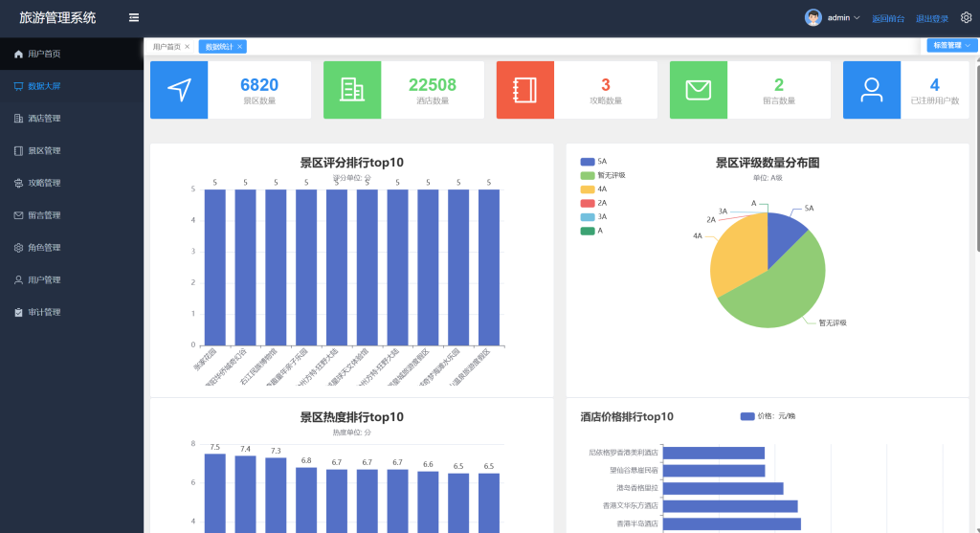
Task: Open the admin user dropdown
Action: [x=844, y=18]
